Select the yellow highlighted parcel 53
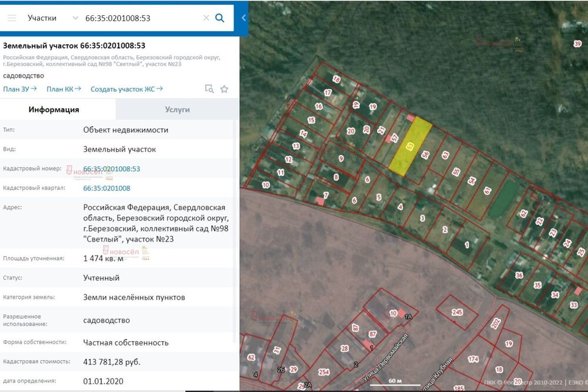588x392 pixels. pos(410,146)
